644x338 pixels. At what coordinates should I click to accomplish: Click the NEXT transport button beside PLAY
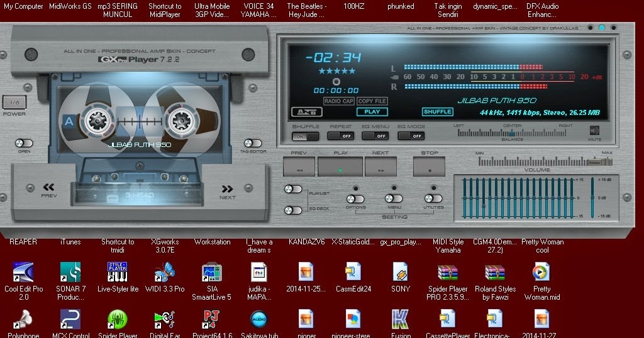(380, 166)
